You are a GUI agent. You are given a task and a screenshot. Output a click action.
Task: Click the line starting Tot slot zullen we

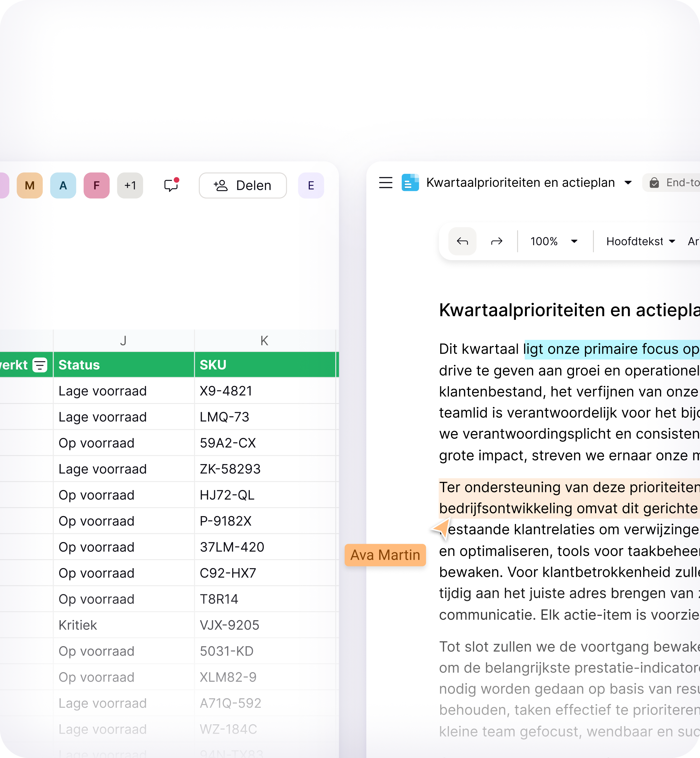(569, 647)
